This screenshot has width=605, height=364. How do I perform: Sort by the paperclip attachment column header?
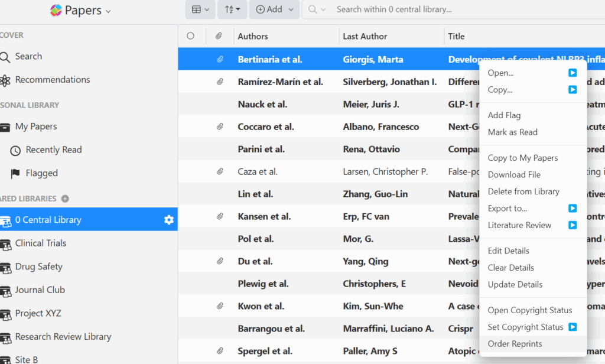tap(219, 36)
